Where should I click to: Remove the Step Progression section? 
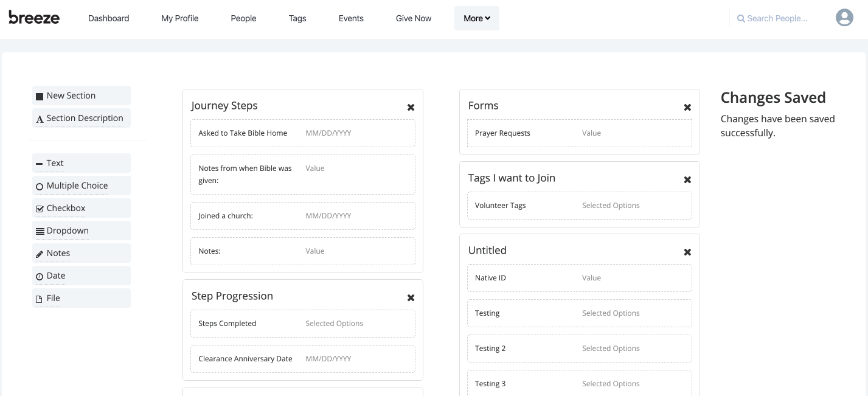pyautogui.click(x=411, y=297)
